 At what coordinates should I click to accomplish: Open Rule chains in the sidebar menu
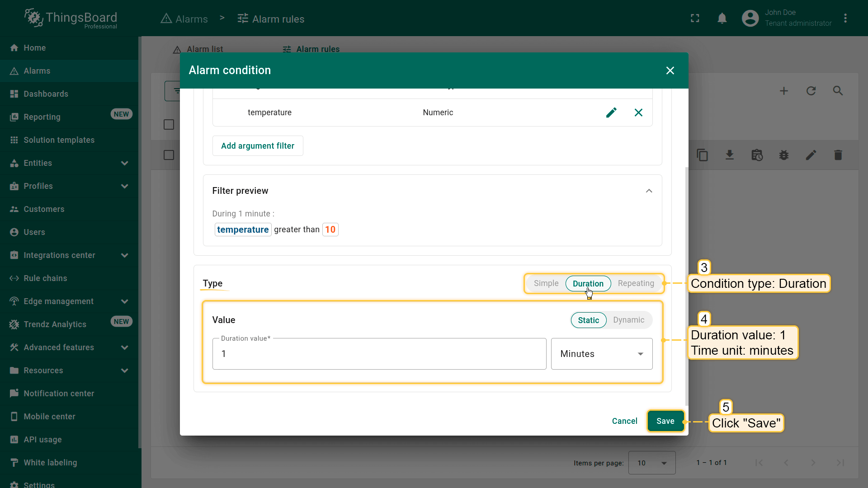(x=45, y=278)
